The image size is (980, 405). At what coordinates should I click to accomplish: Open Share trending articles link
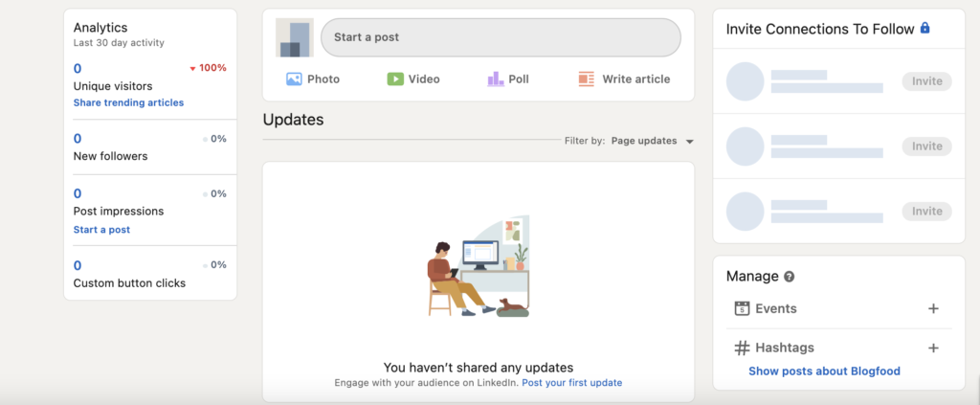click(x=128, y=102)
